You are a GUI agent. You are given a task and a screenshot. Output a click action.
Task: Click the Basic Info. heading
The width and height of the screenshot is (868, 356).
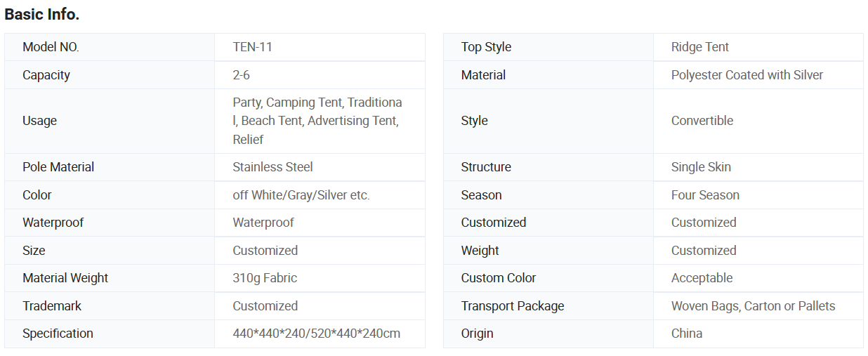42,14
